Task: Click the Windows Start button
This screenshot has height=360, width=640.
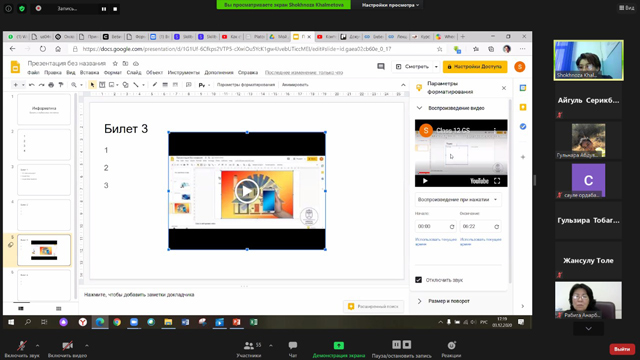Action: [11, 322]
